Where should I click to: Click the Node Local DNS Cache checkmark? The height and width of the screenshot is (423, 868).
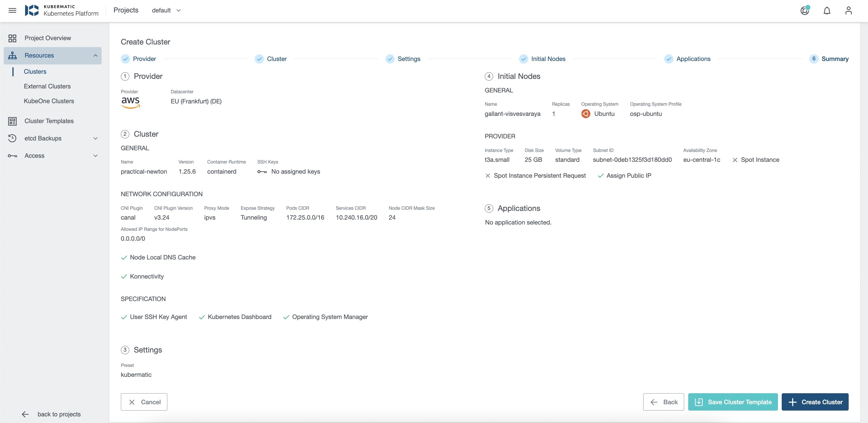coord(124,257)
